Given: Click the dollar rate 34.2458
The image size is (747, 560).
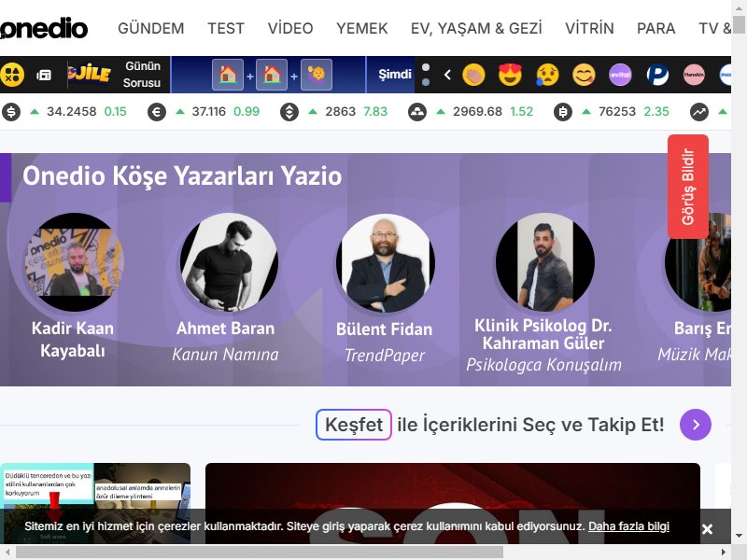Looking at the screenshot, I should (72, 112).
